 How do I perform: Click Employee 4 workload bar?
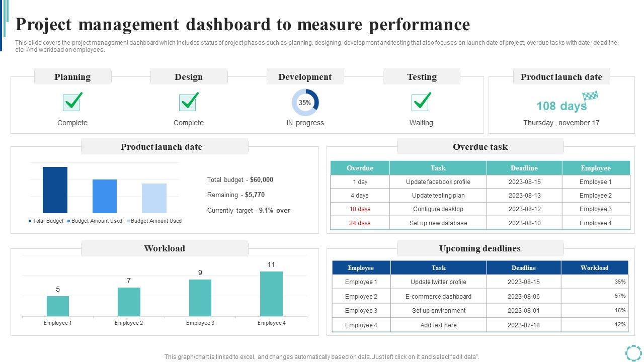tap(271, 294)
